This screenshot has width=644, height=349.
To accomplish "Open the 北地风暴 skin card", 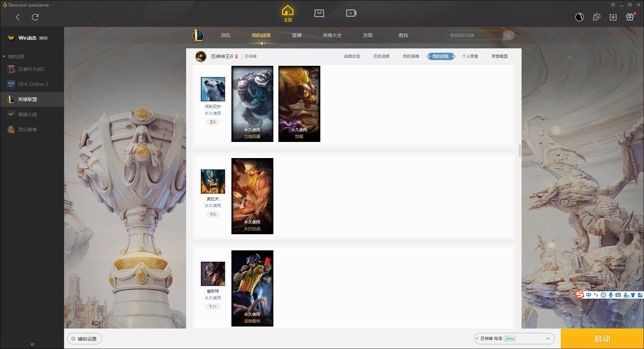I will pyautogui.click(x=252, y=104).
